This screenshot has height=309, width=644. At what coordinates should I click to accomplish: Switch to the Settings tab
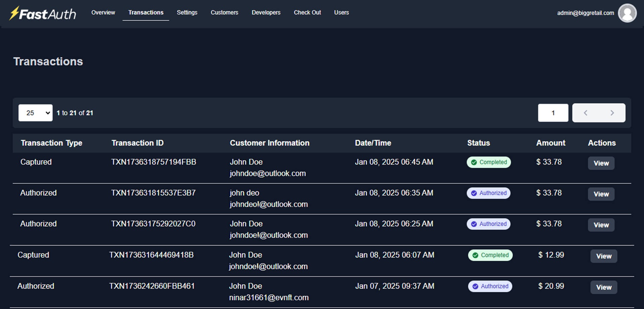[x=187, y=13]
